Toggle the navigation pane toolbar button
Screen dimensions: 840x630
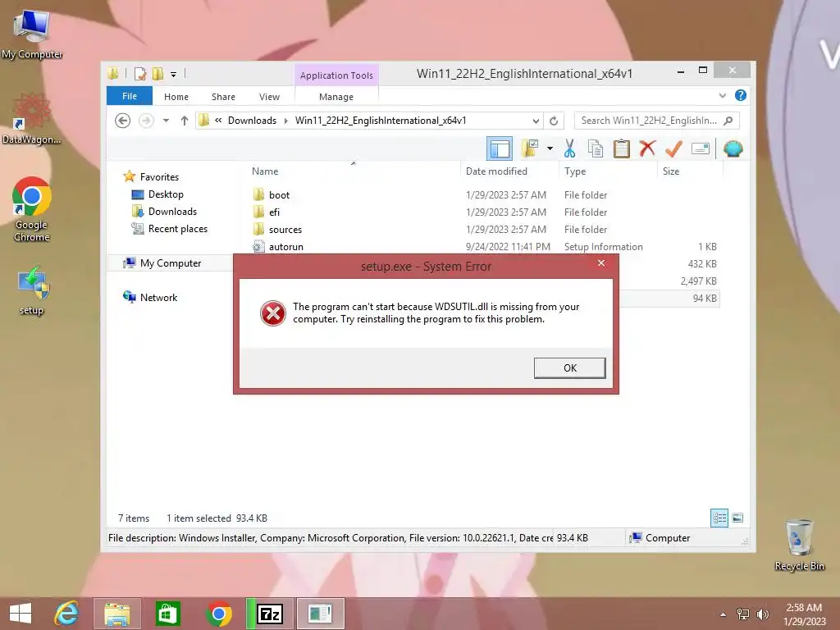[x=500, y=149]
